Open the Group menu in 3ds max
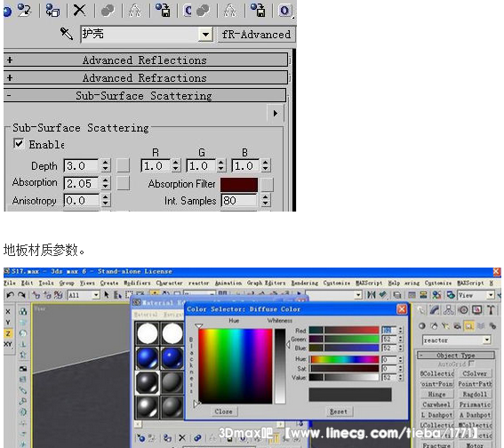Image resolution: width=504 pixels, height=448 pixels. click(x=67, y=284)
